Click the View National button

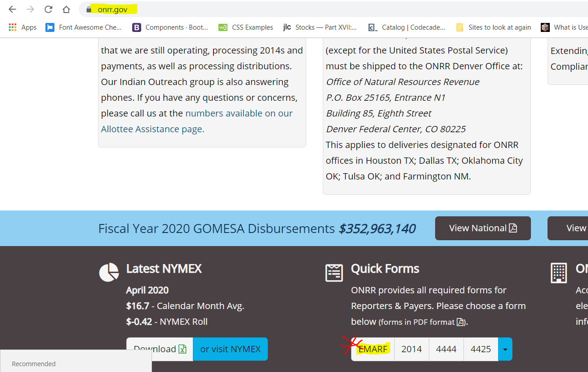point(483,228)
